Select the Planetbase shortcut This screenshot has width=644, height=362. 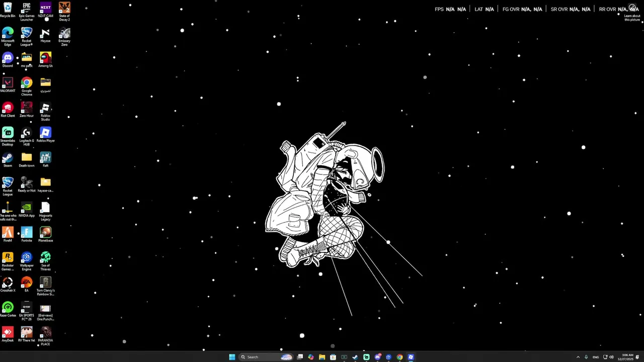45,234
